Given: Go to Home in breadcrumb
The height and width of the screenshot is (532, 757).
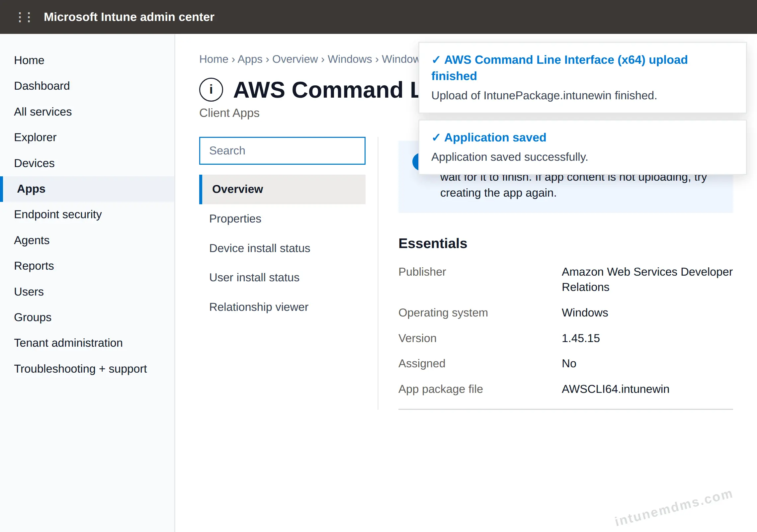Looking at the screenshot, I should tap(214, 59).
